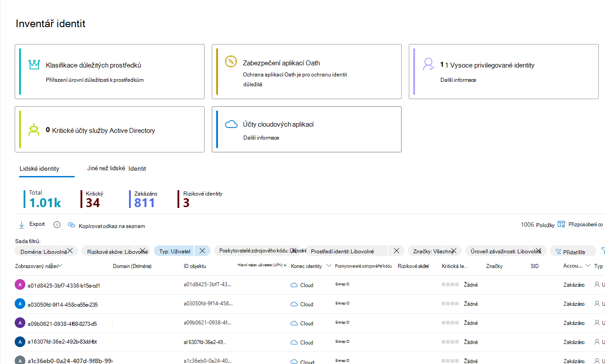Open Další informace link on Účty cloudových aplikací card

[261, 138]
